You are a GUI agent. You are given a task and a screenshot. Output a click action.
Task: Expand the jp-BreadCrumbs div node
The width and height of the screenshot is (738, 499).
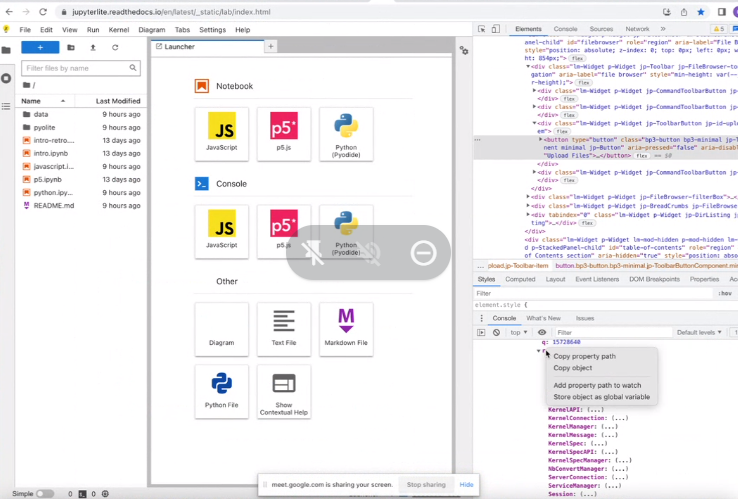[x=528, y=205]
